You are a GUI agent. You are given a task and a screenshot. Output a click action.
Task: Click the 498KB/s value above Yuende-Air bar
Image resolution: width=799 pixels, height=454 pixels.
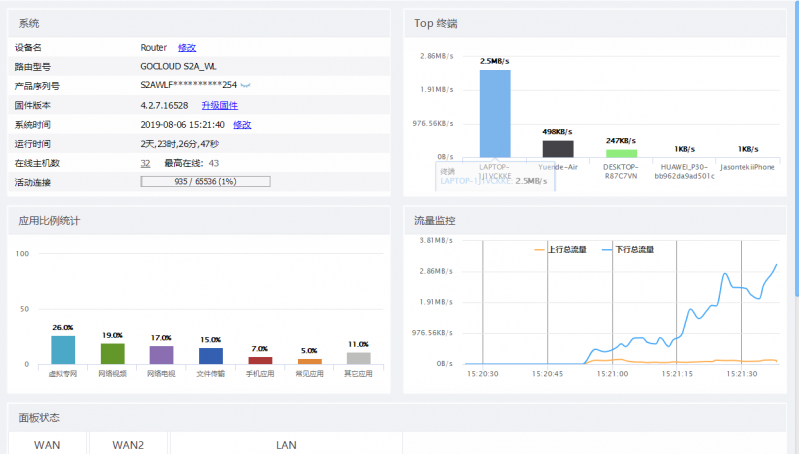click(557, 131)
